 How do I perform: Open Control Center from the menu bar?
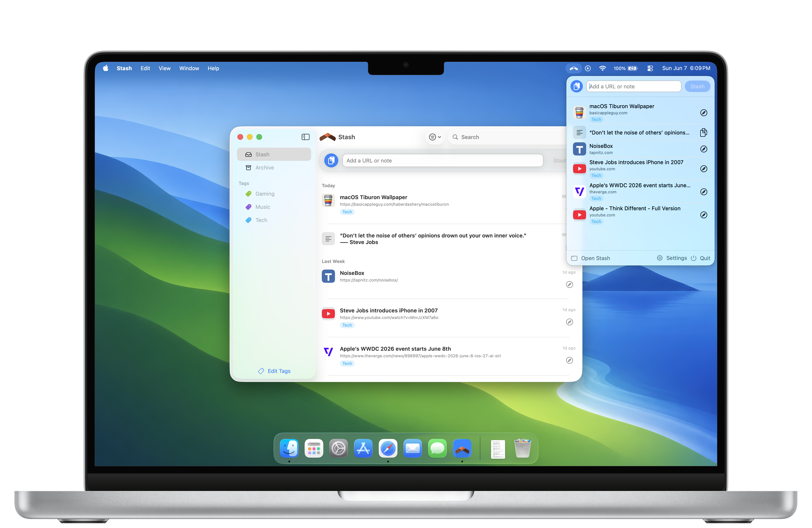650,68
